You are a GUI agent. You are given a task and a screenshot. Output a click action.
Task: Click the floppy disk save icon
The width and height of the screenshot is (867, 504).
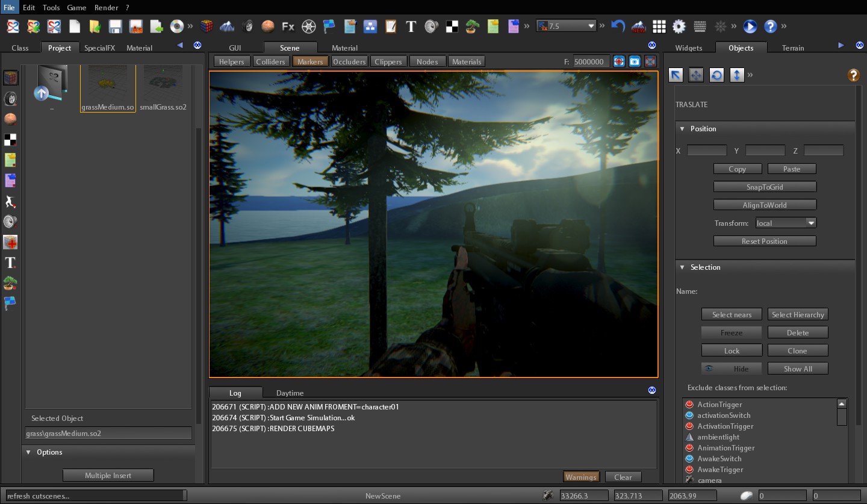pos(115,26)
